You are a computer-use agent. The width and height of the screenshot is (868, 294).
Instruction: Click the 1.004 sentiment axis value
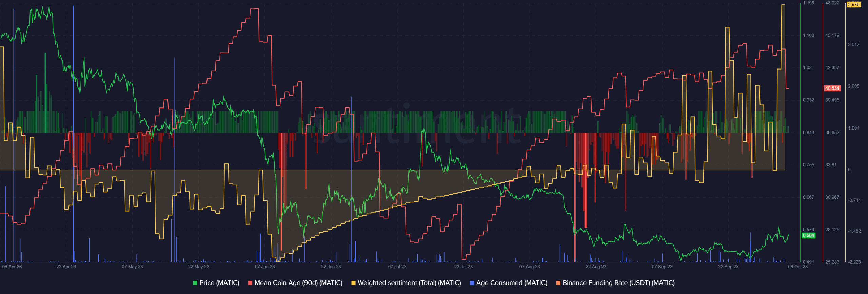[x=853, y=128]
